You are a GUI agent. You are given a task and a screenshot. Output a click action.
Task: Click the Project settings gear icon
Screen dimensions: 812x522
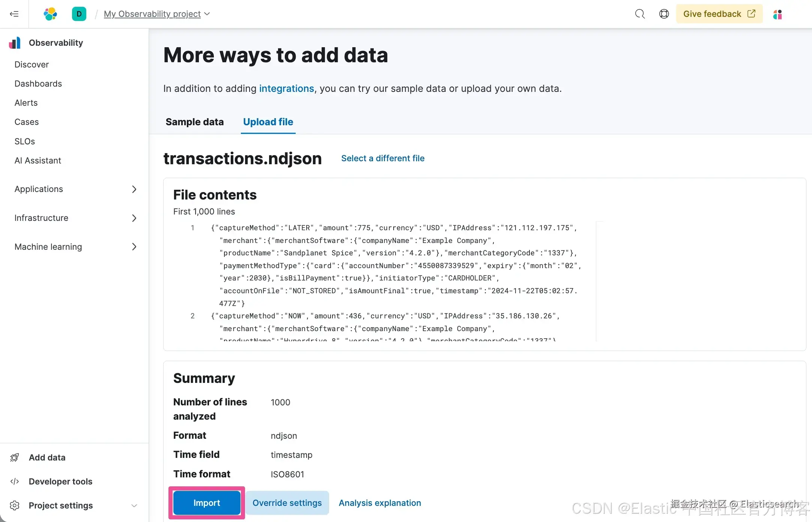click(x=15, y=505)
